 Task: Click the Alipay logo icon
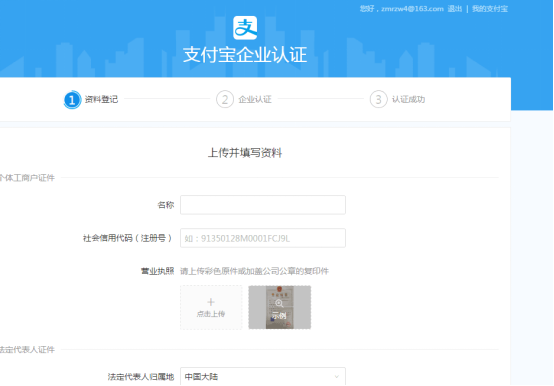(245, 28)
